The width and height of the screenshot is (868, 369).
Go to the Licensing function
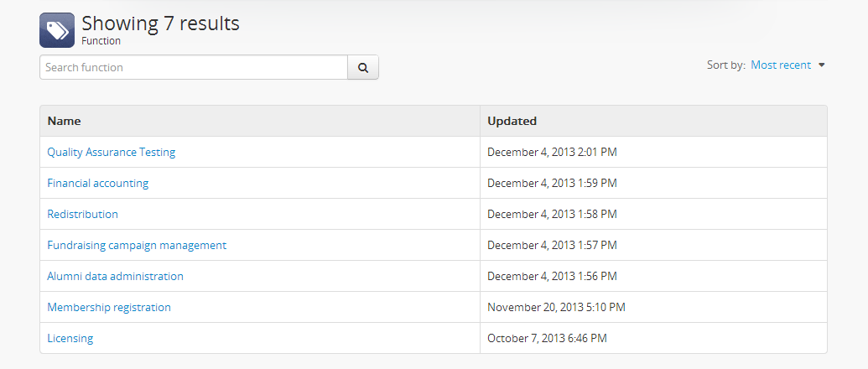point(70,338)
